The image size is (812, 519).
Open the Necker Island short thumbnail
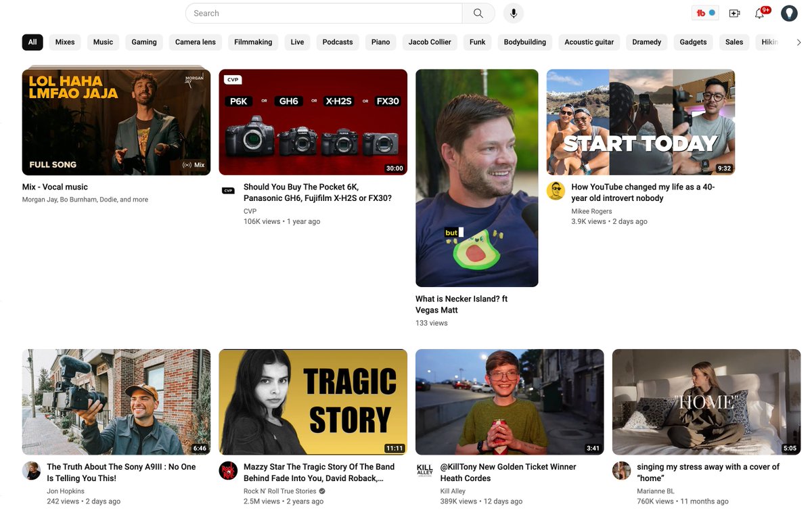point(477,178)
